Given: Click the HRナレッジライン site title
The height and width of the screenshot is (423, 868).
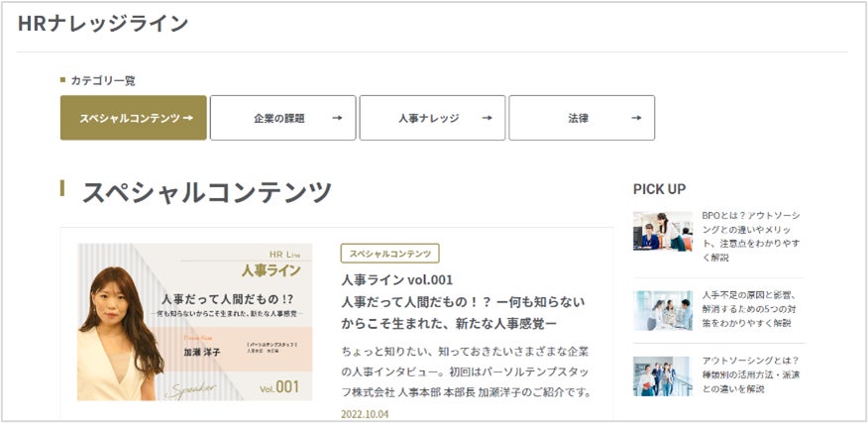Looking at the screenshot, I should [x=102, y=24].
